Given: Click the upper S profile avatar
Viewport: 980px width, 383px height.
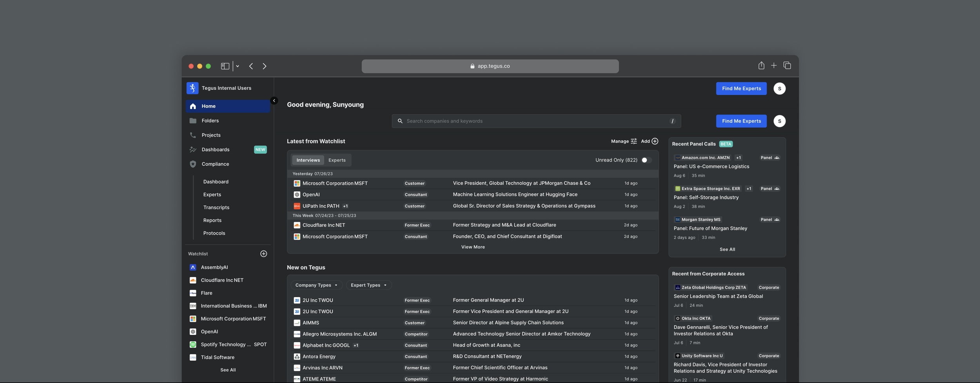Looking at the screenshot, I should tap(779, 89).
